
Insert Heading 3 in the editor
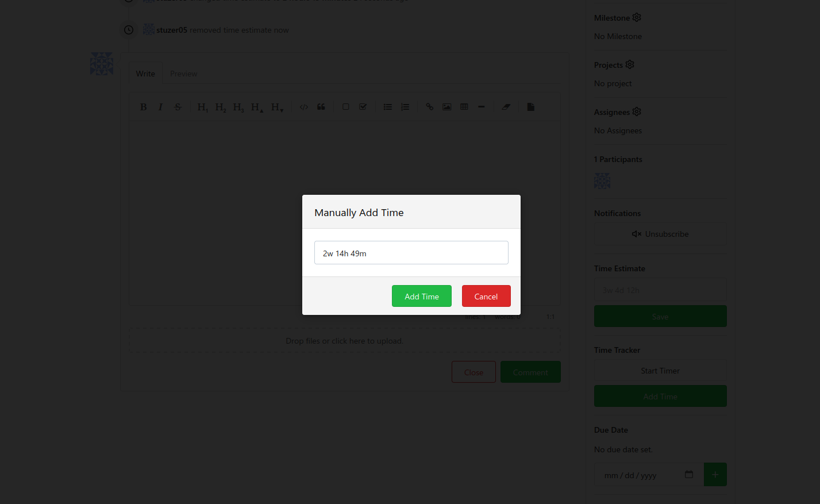click(238, 107)
